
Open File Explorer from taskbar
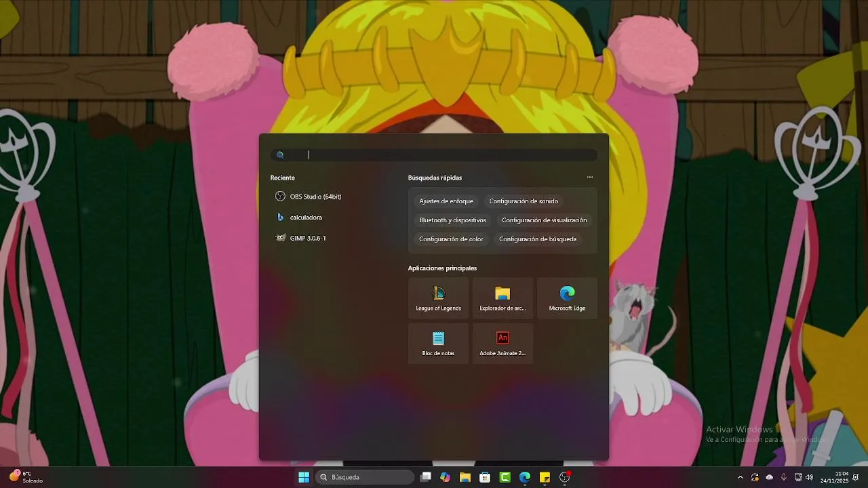465,477
